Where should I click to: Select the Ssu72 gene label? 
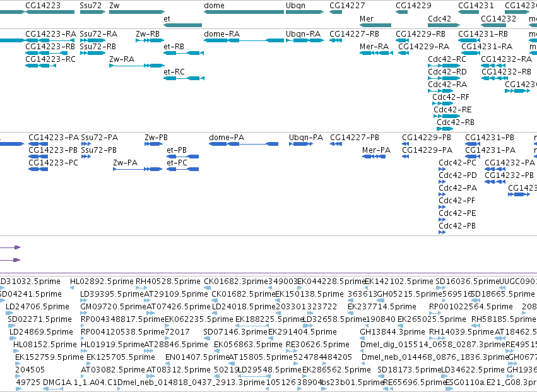tap(90, 6)
